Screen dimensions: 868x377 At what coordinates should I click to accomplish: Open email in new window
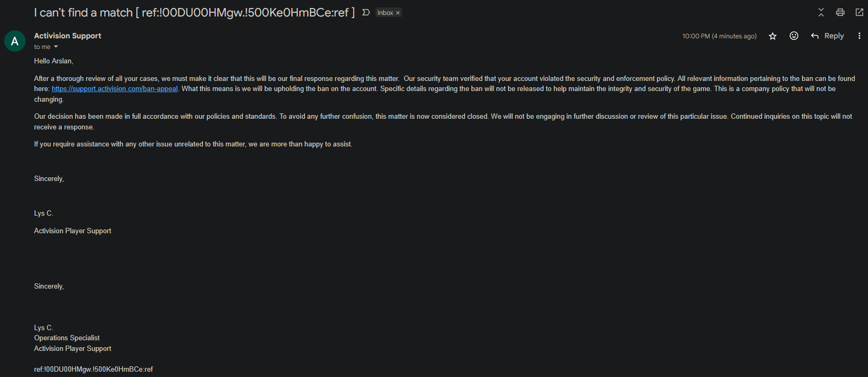pyautogui.click(x=859, y=12)
